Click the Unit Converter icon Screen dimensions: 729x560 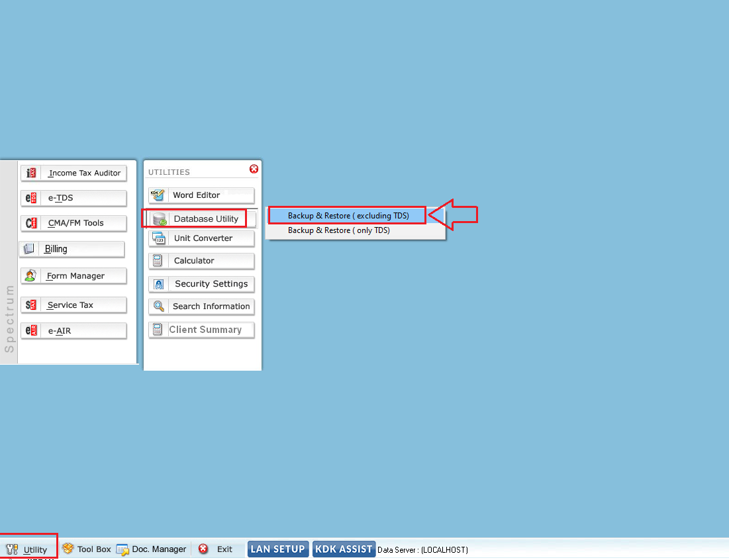pyautogui.click(x=159, y=238)
